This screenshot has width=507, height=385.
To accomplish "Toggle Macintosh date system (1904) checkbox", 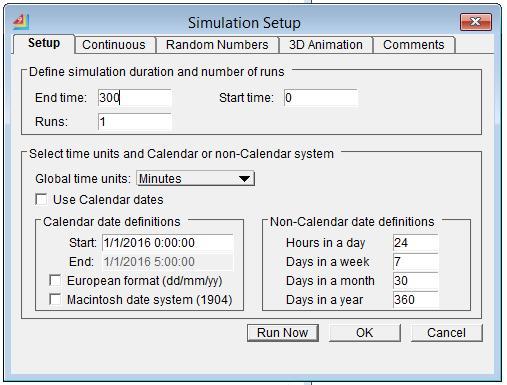I will pyautogui.click(x=55, y=299).
